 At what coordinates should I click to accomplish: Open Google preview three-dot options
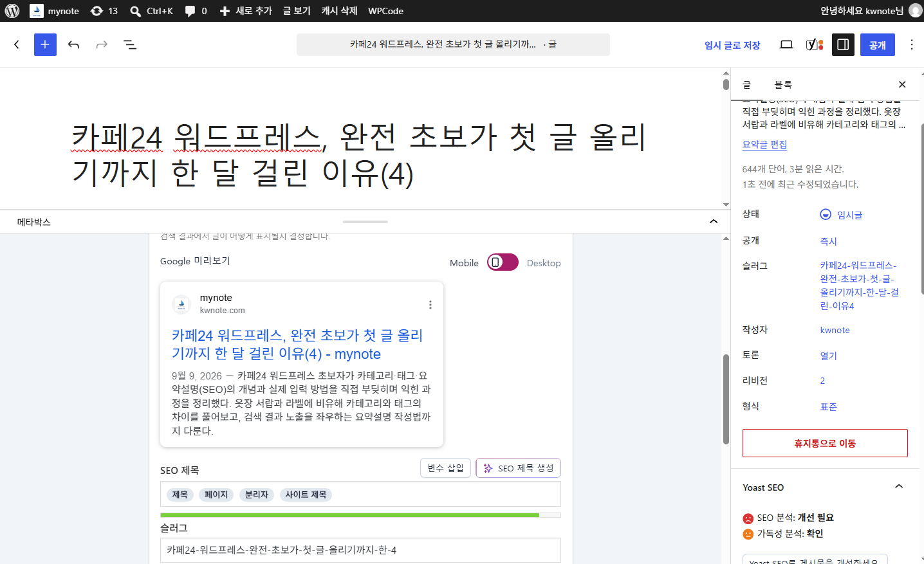tap(430, 305)
